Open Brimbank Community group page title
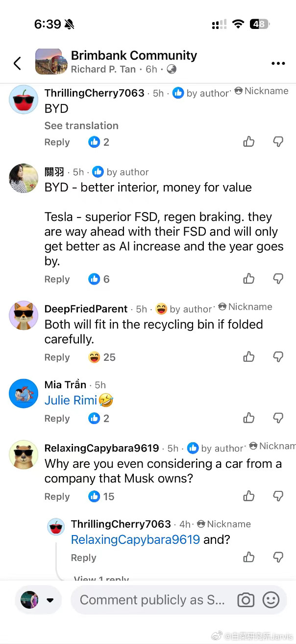Image resolution: width=296 pixels, height=644 pixels. [x=134, y=55]
